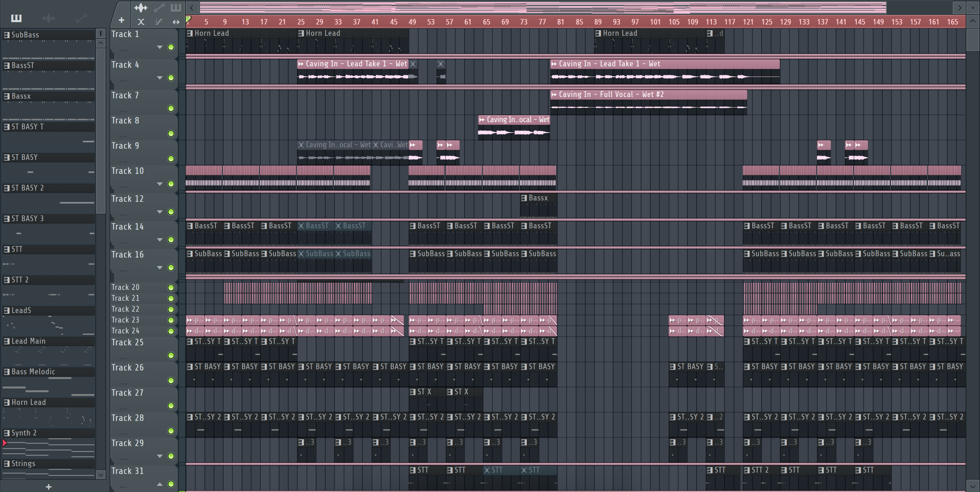This screenshot has width=980, height=492.
Task: Expand Track 29 group arrow
Action: pyautogui.click(x=160, y=456)
